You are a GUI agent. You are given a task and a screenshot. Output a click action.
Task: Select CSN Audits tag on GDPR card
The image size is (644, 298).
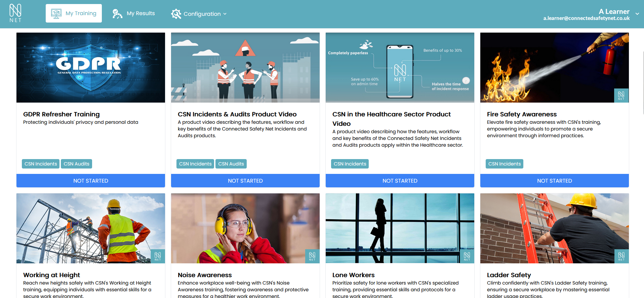pyautogui.click(x=77, y=164)
